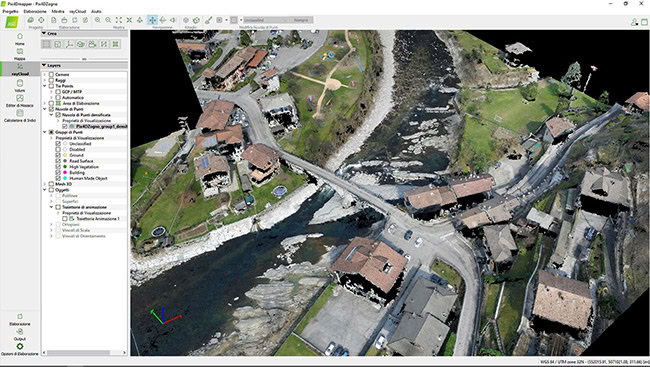Collapse the Tie Points tree node
The image size is (650, 367).
coord(45,86)
